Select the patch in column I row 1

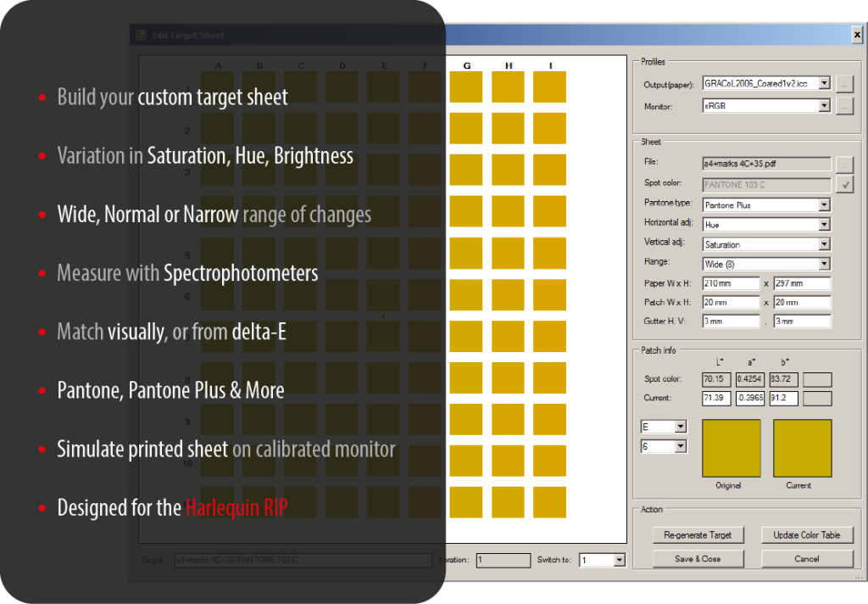[549, 87]
